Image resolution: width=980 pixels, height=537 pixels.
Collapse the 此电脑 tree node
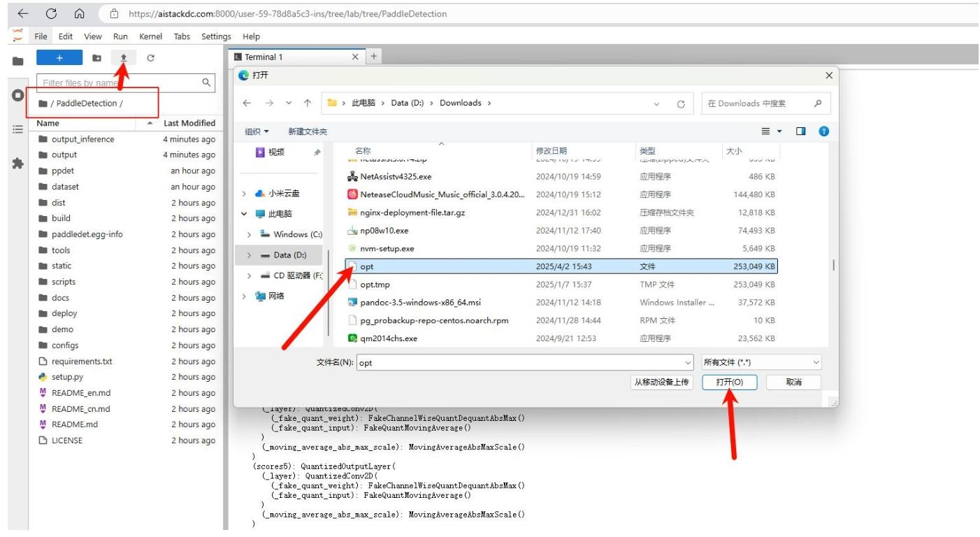point(244,214)
